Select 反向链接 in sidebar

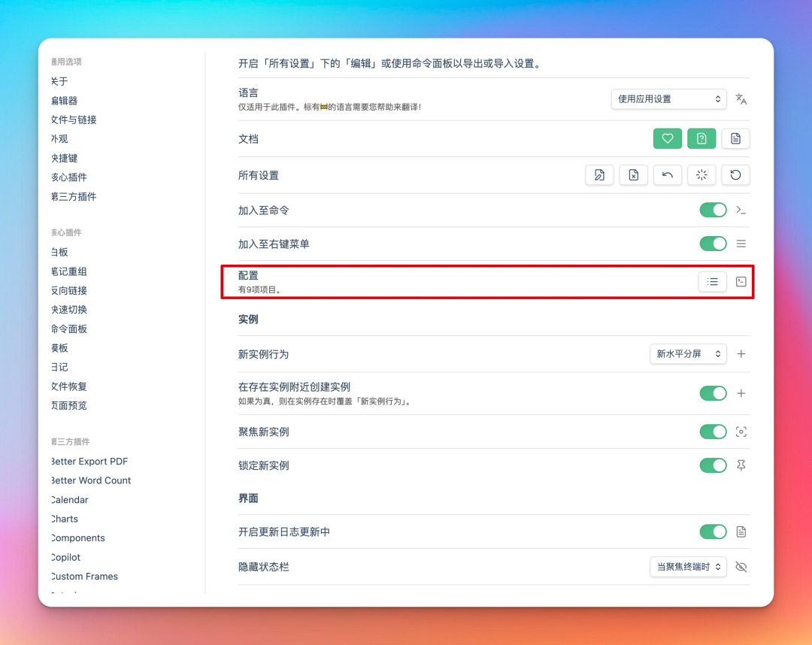(x=69, y=290)
